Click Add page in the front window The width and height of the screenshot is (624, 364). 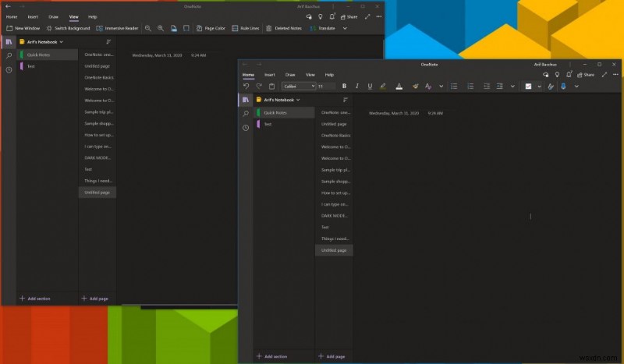(332, 356)
